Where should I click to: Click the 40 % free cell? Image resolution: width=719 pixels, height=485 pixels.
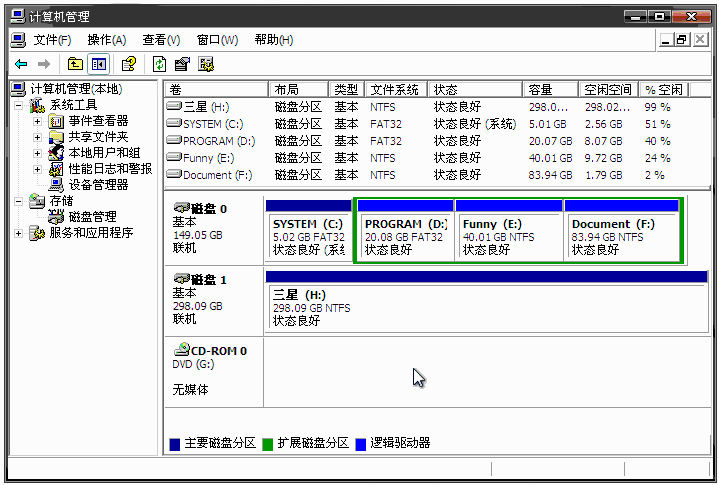(x=658, y=141)
